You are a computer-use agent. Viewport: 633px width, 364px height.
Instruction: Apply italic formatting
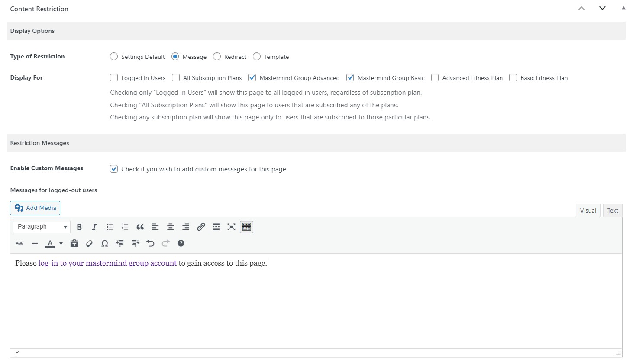(x=94, y=227)
